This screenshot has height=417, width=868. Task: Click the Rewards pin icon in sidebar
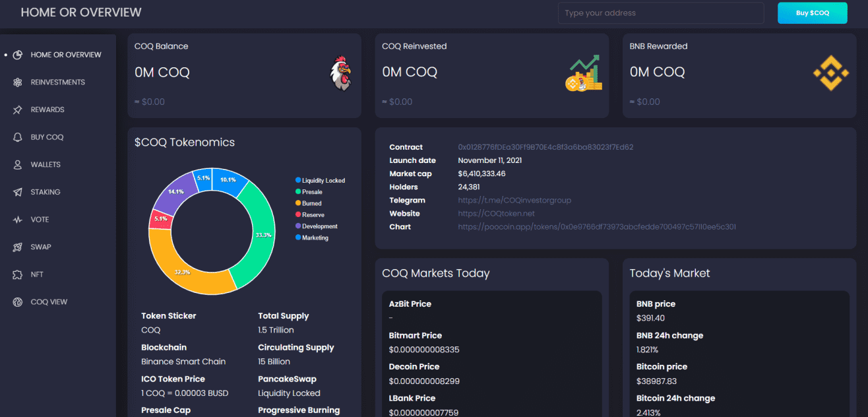pos(18,110)
